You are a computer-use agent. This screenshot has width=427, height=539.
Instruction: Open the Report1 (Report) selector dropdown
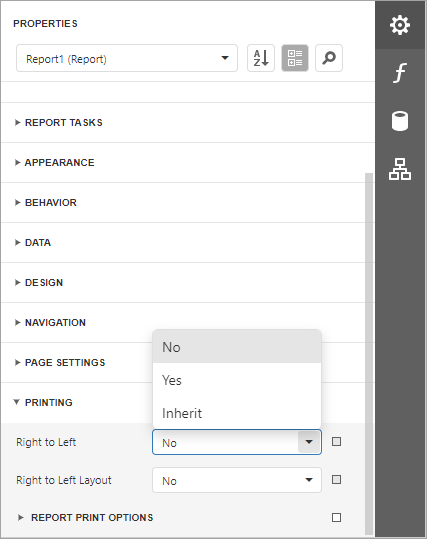click(127, 58)
